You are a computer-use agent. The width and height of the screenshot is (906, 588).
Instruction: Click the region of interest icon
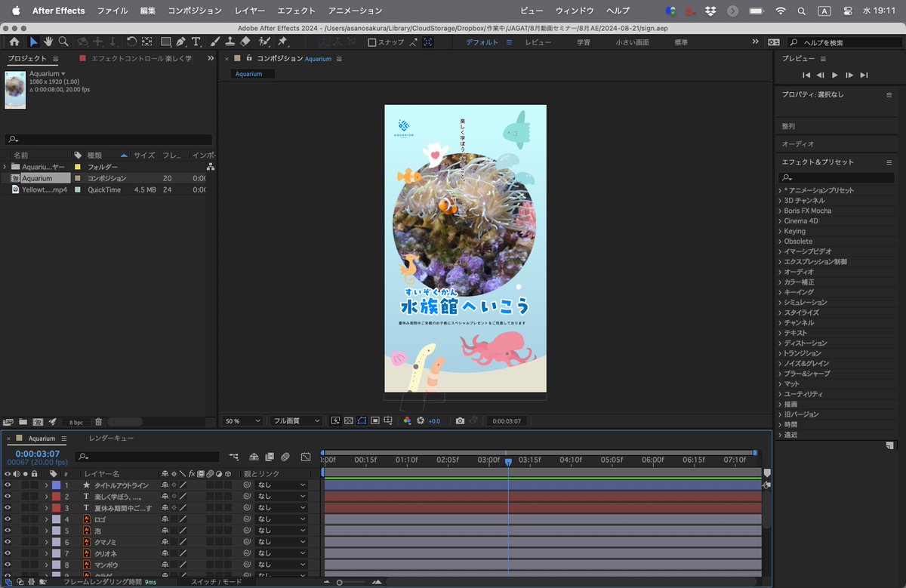375,420
